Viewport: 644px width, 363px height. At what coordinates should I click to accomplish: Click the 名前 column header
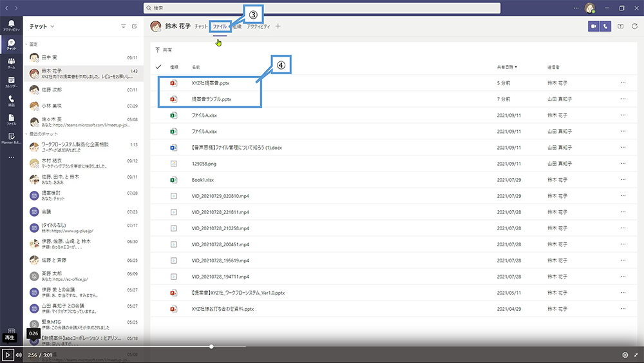(x=196, y=66)
